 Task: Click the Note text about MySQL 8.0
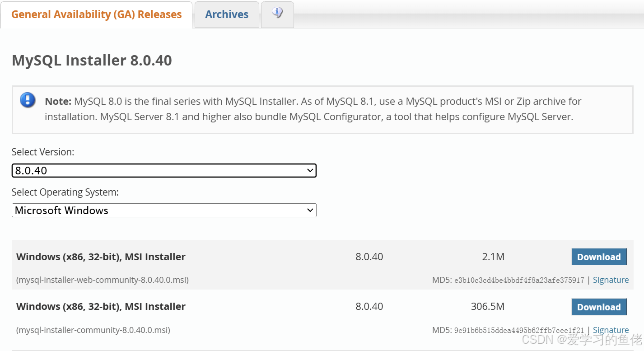(313, 109)
